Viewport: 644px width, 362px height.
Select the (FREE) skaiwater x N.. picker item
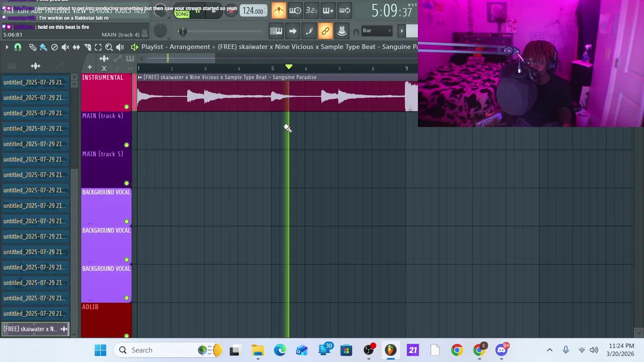(x=35, y=329)
